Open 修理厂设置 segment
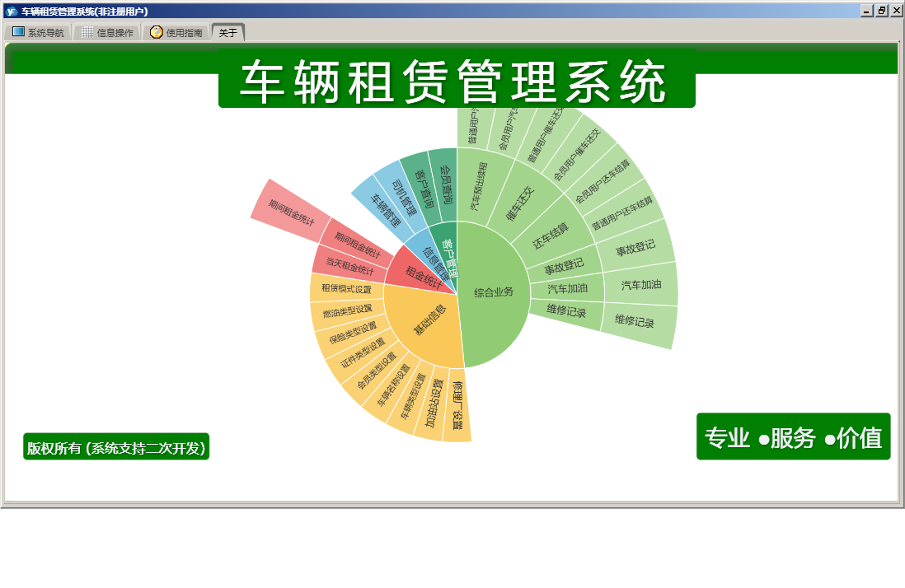The width and height of the screenshot is (905, 588). [x=457, y=405]
